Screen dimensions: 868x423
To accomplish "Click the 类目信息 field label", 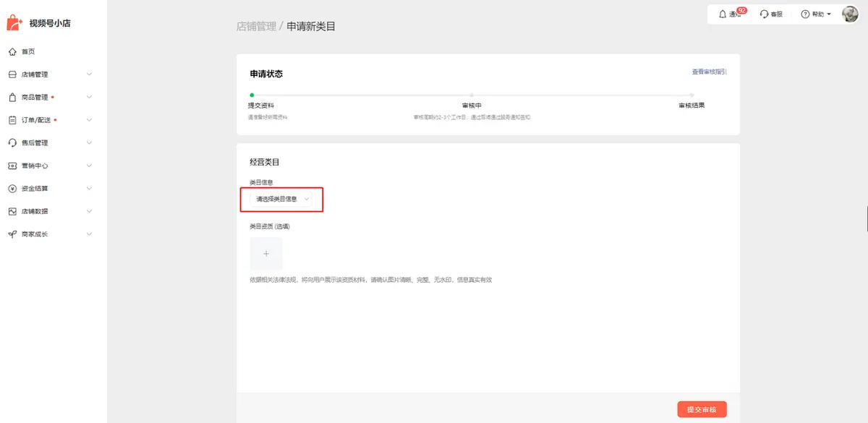I will pyautogui.click(x=261, y=182).
